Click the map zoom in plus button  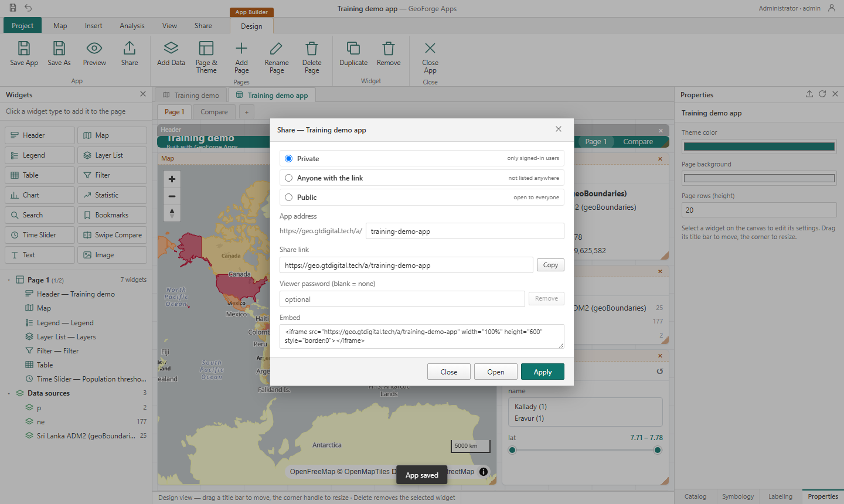coord(172,179)
